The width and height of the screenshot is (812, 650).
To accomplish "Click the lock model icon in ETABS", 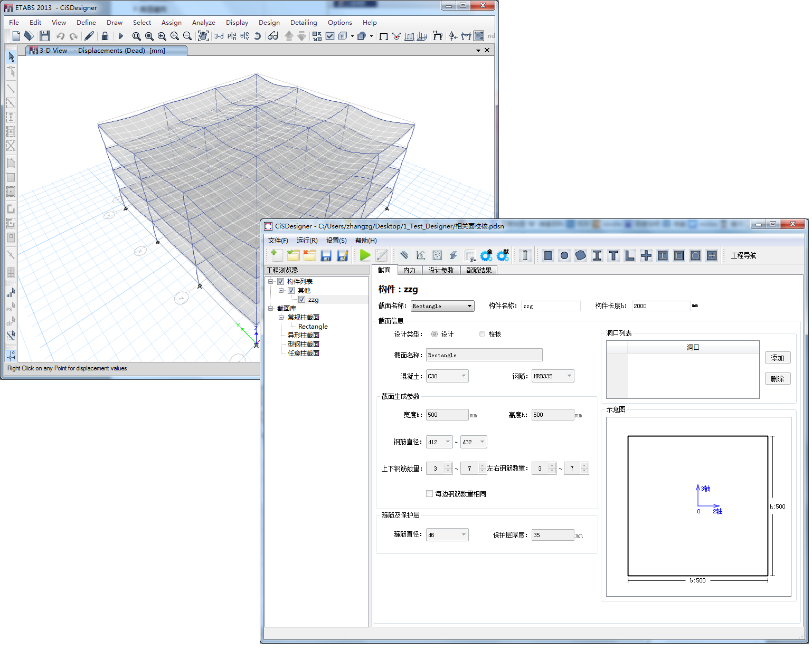I will tap(105, 36).
